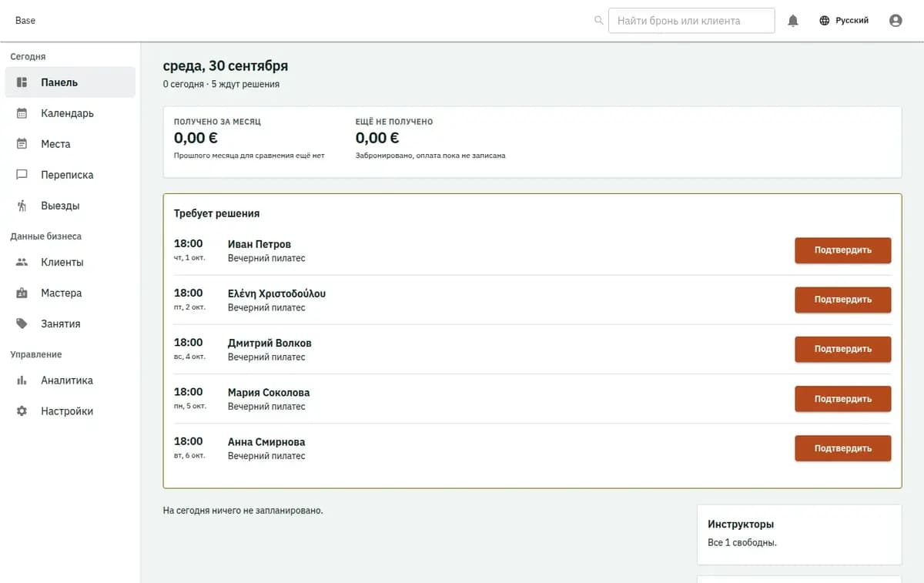924x583 pixels.
Task: Click the Места sidebar icon
Action: (x=22, y=144)
